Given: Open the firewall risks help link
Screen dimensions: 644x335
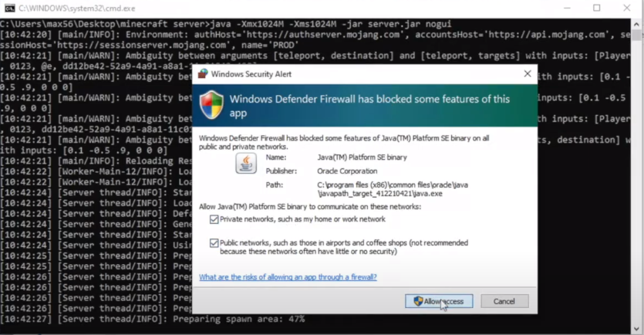Looking at the screenshot, I should (288, 277).
